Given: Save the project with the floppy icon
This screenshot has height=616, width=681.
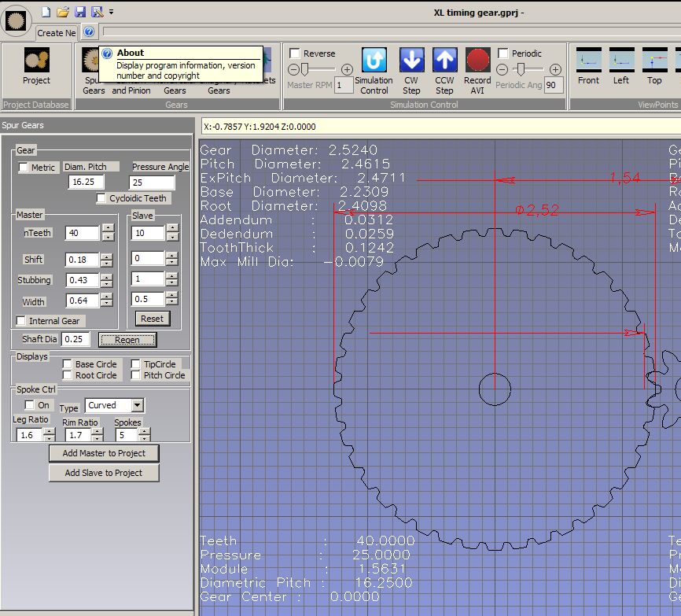Looking at the screenshot, I should 80,12.
